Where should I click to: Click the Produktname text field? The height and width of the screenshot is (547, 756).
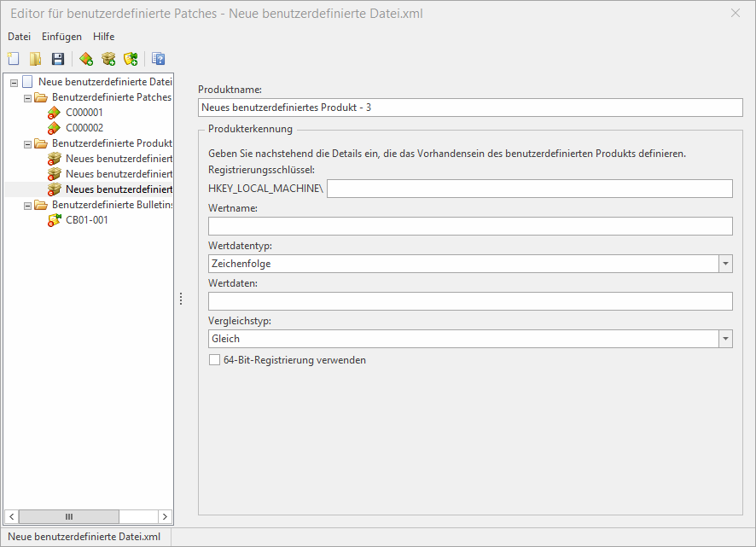point(470,108)
